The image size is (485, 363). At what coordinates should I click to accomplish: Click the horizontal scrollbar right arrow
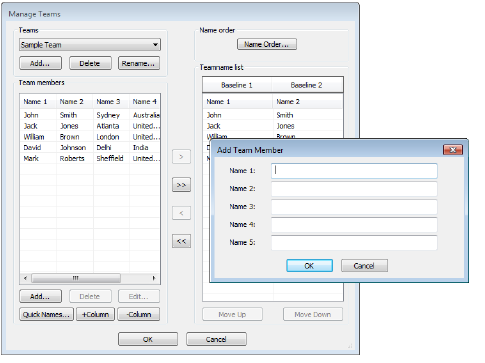[x=154, y=278]
